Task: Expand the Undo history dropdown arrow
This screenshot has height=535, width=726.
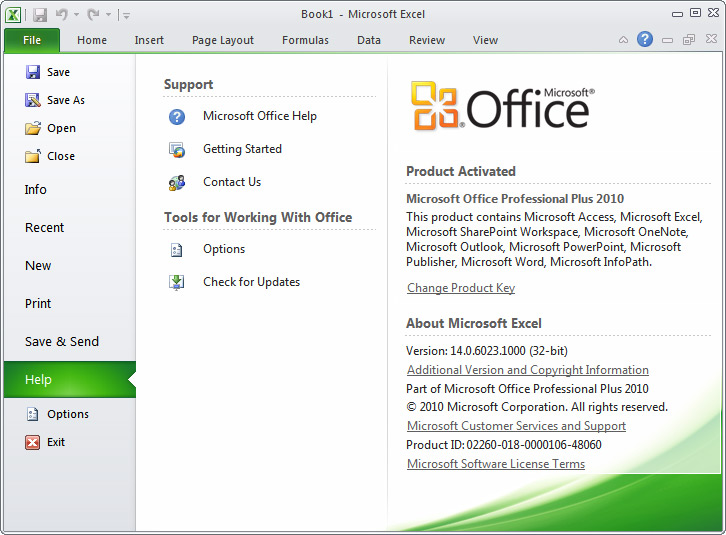Action: pos(76,15)
